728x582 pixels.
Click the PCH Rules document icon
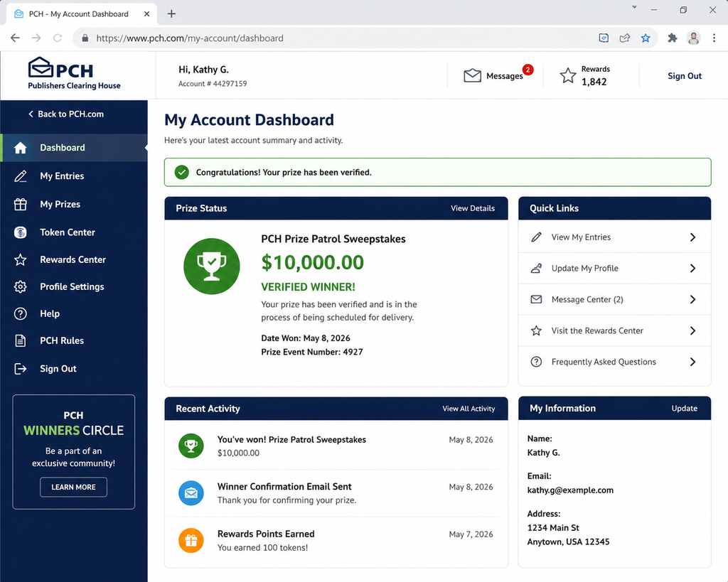pyautogui.click(x=21, y=340)
